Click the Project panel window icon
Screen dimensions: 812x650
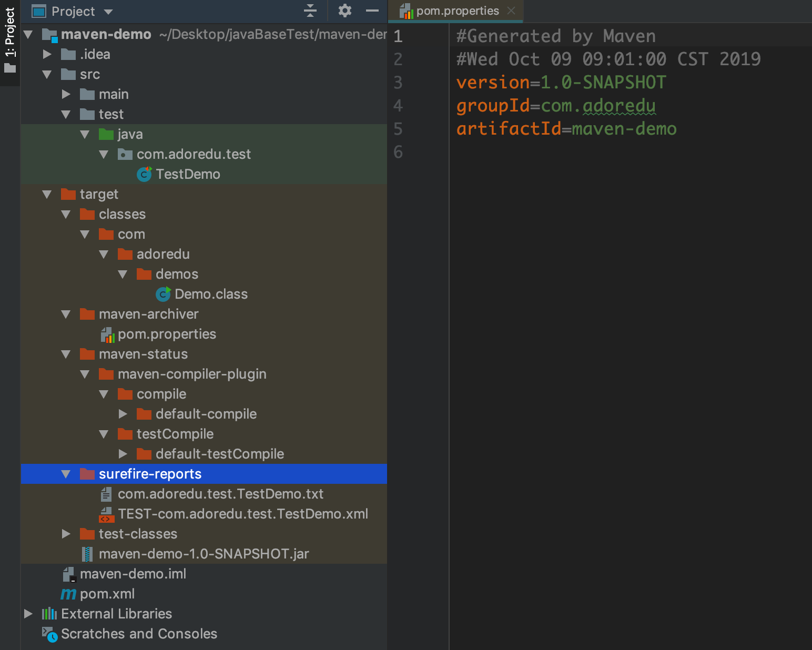39,11
